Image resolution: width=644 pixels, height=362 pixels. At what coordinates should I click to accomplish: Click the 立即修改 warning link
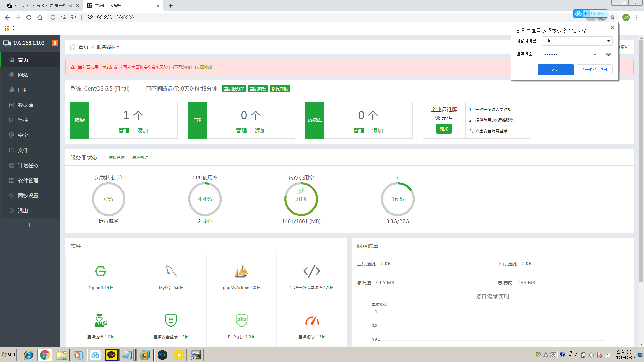[204, 67]
